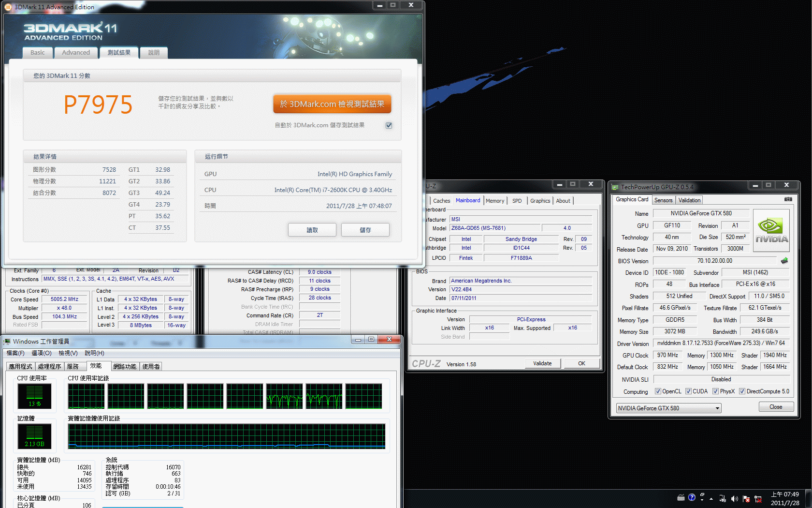812x508 pixels.
Task: Switch to 處理程序 tab in Task Manager
Action: point(50,367)
